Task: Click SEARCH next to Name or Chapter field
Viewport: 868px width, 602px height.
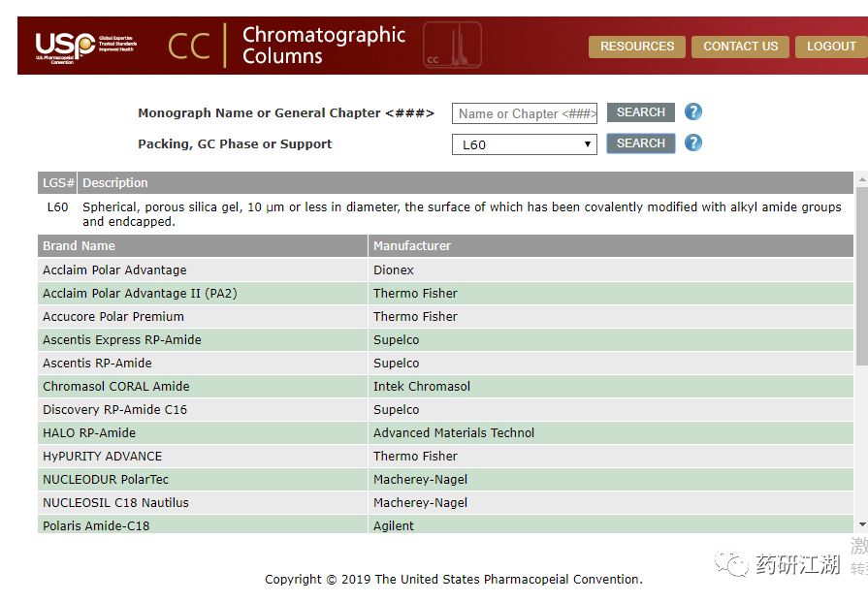Action: coord(641,112)
